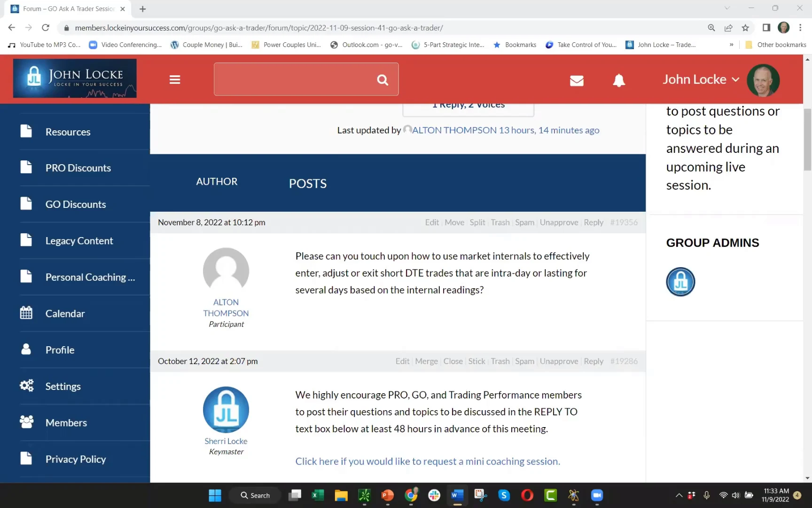Open Sherri Locke author profile link
This screenshot has height=508, width=812.
226,441
